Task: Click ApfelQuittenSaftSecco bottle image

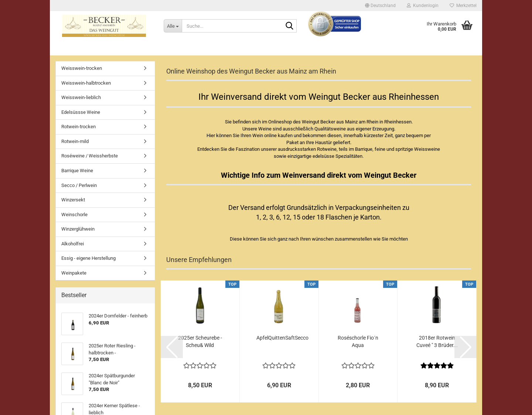Action: tap(279, 307)
